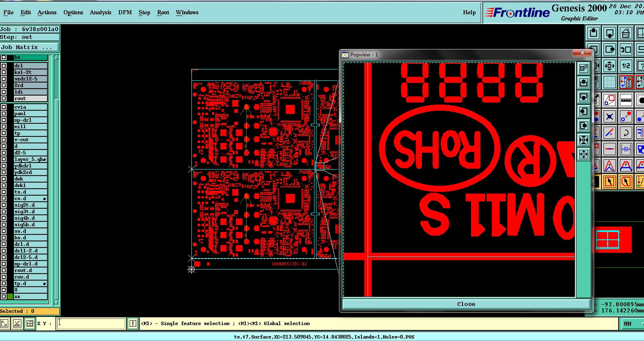Viewport: 644px width, 341px height.
Task: Toggle the checkbox for layer xx
Action: click(4, 296)
